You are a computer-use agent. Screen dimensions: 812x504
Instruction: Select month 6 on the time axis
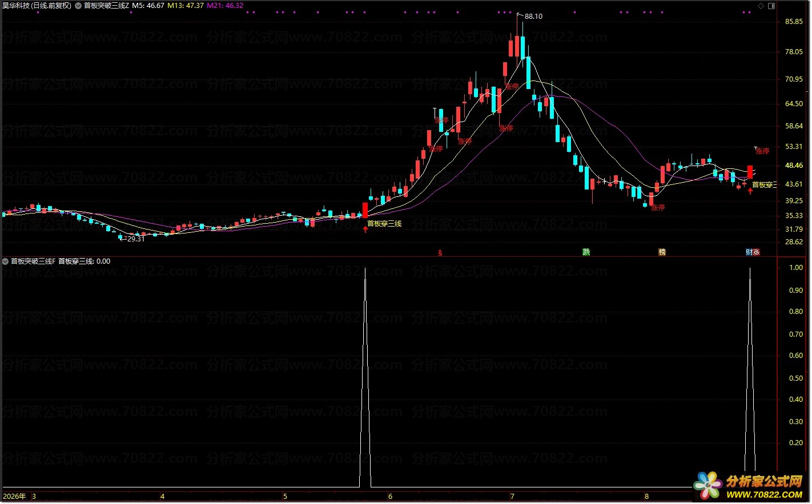click(390, 497)
